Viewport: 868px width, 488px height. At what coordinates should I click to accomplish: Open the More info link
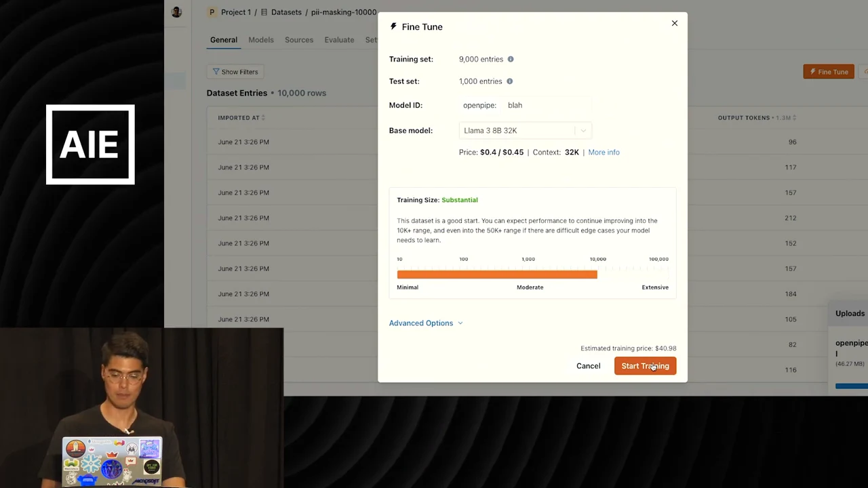[x=604, y=152]
